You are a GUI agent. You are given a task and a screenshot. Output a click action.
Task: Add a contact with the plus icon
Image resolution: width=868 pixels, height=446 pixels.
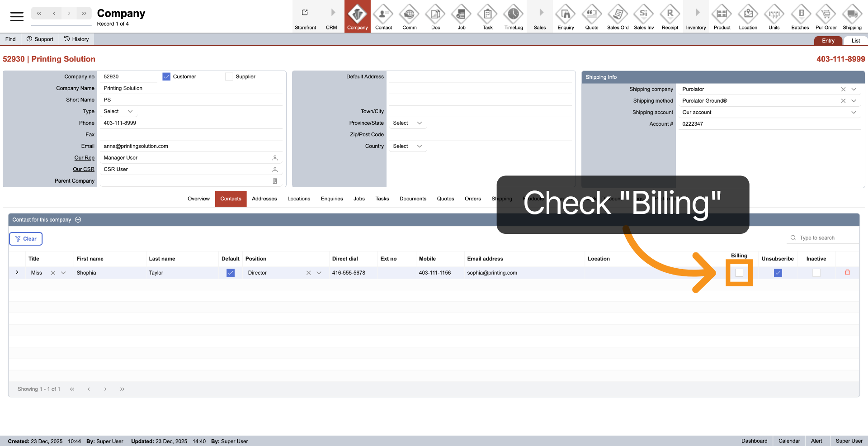pyautogui.click(x=78, y=220)
